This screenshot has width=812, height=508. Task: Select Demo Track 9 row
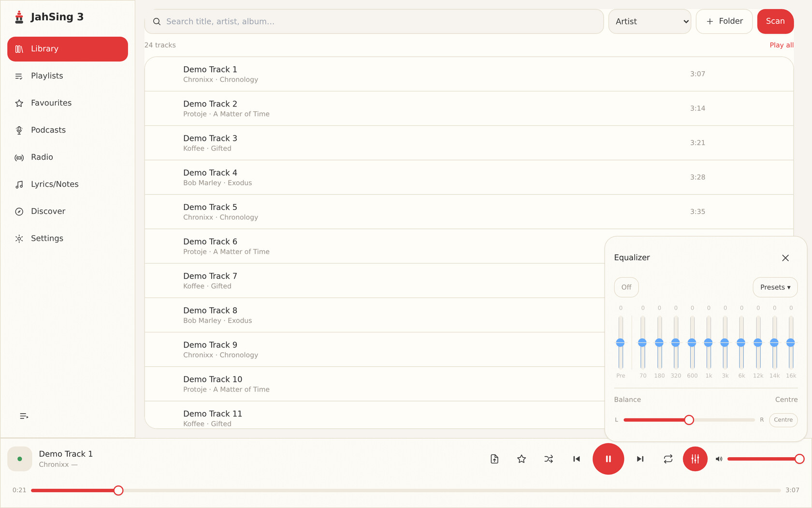point(375,350)
